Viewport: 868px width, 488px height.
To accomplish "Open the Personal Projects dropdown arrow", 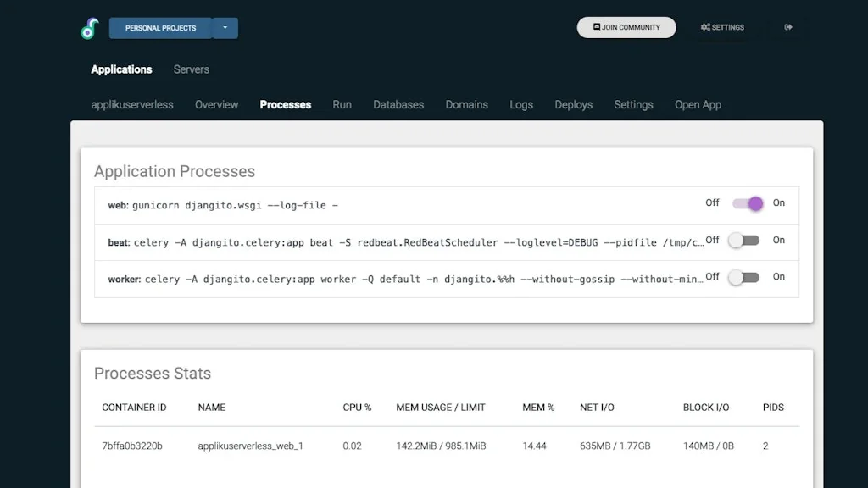I will (x=225, y=27).
